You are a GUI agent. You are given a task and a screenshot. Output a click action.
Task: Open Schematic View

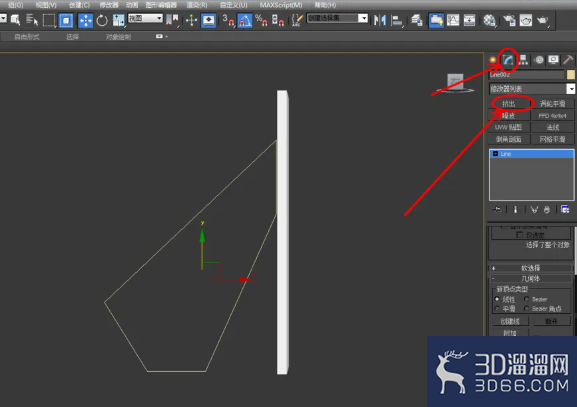470,20
